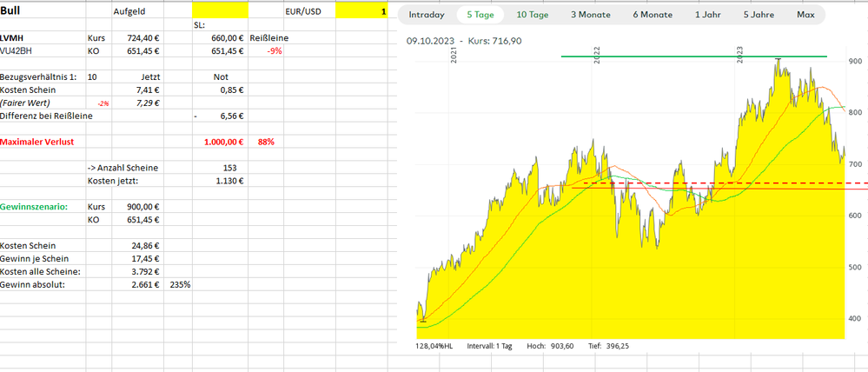868x372 pixels.
Task: Switch chart to 6 Monate
Action: point(652,15)
